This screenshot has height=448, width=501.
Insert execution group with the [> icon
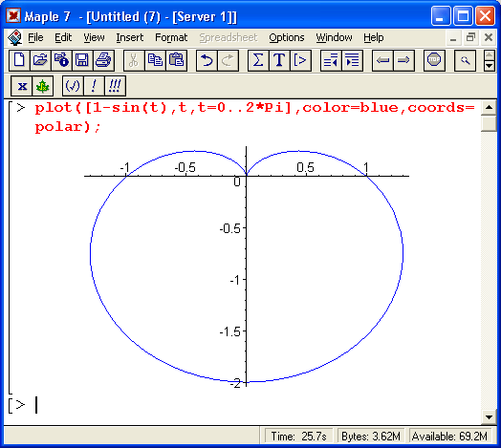coord(300,60)
